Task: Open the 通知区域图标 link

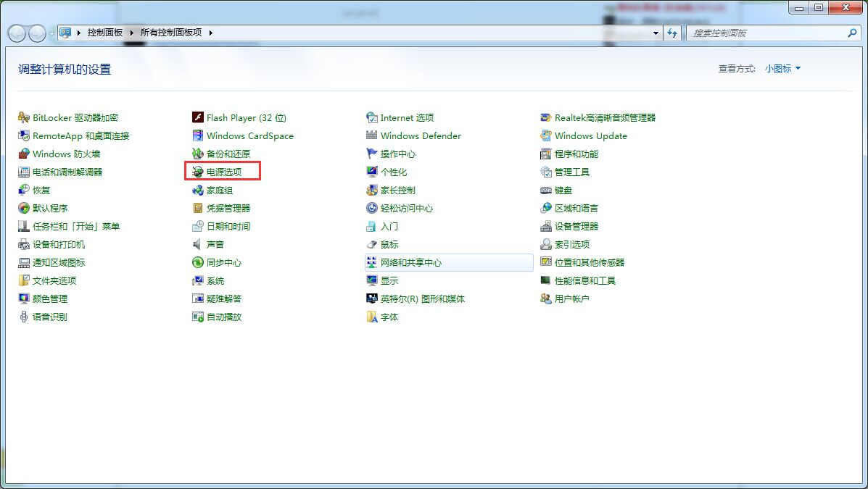Action: pos(59,262)
